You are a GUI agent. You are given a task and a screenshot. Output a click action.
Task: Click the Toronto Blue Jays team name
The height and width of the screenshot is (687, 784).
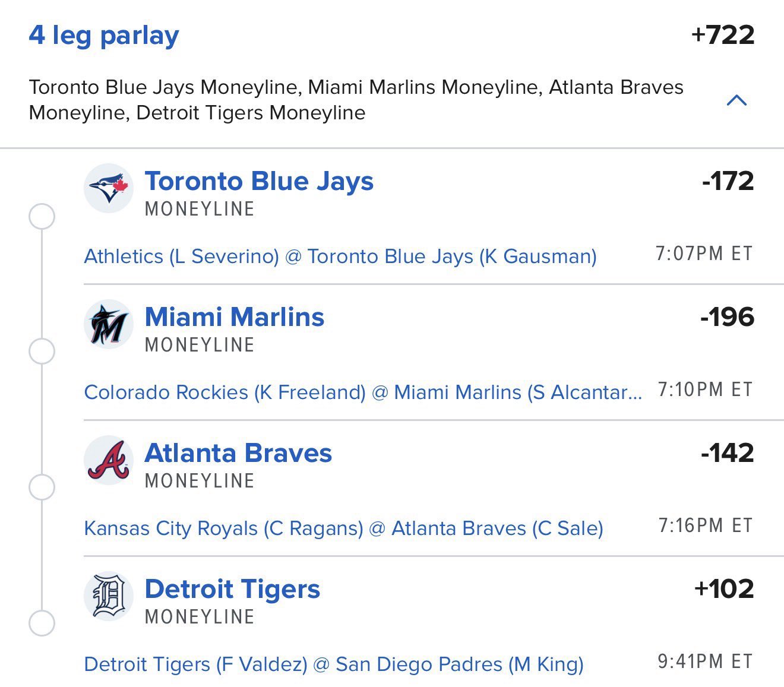(x=259, y=181)
